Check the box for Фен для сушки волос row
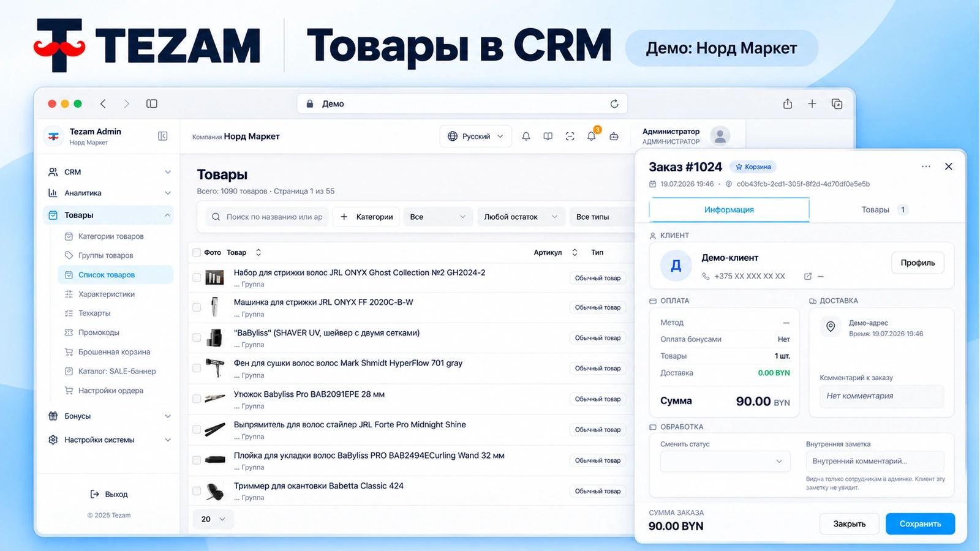This screenshot has height=551, width=980. tap(197, 369)
